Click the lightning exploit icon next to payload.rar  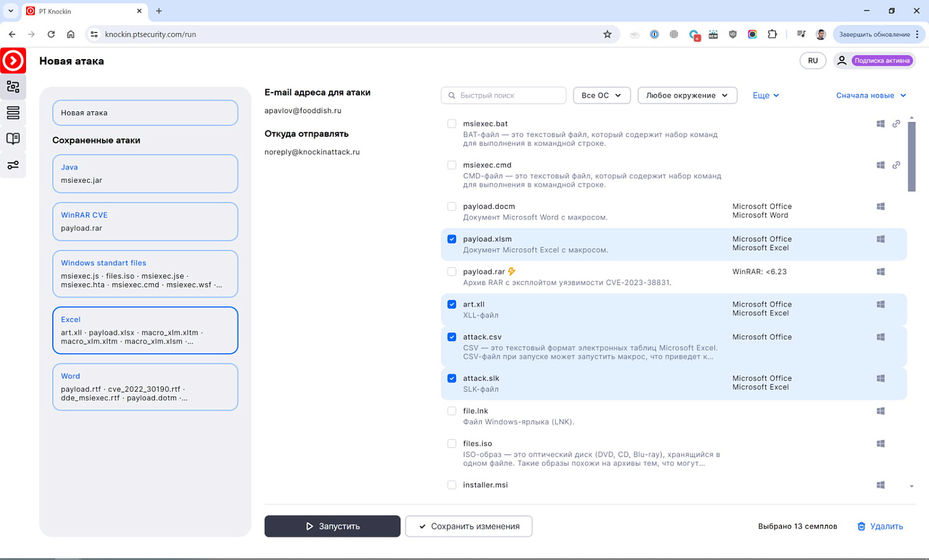tap(512, 271)
